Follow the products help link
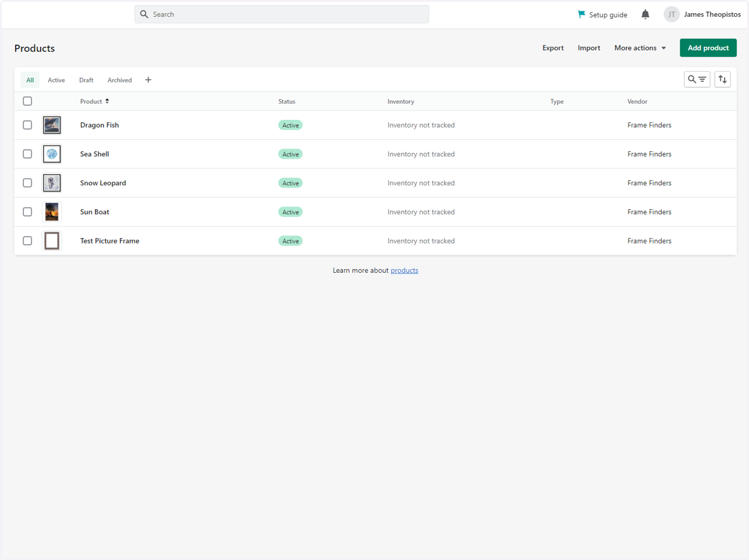 coord(404,270)
